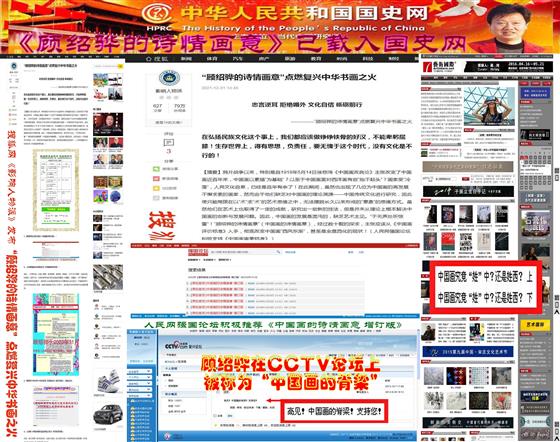Open the round blue author avatar emblem
This screenshot has width=560, height=442.
point(169,78)
